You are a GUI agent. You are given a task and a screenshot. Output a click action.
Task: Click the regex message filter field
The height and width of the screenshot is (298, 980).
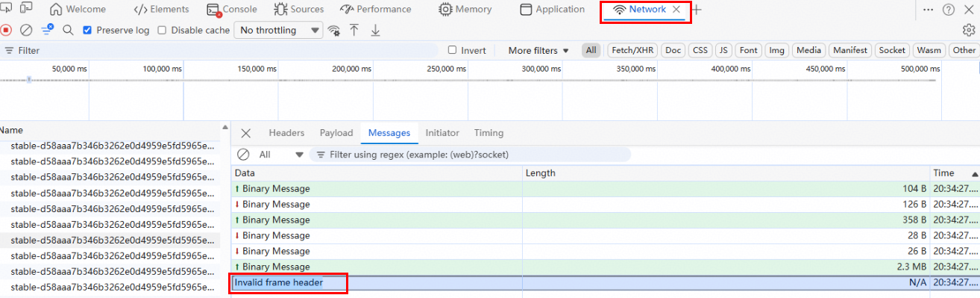click(470, 155)
